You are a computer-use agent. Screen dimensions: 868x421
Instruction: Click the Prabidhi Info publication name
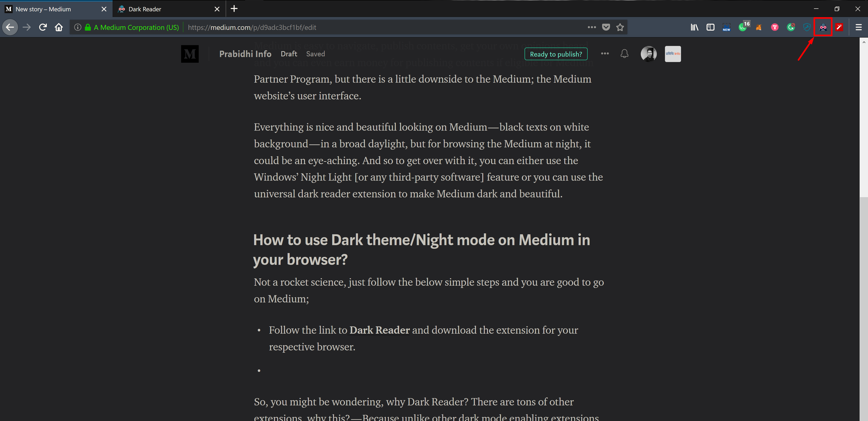[245, 54]
